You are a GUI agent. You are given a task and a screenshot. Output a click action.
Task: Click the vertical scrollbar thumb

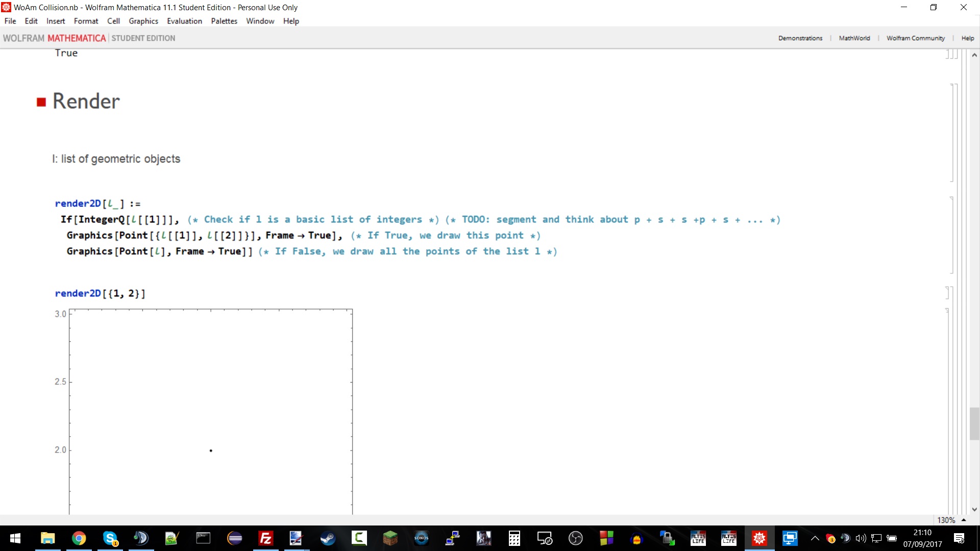[x=974, y=423]
